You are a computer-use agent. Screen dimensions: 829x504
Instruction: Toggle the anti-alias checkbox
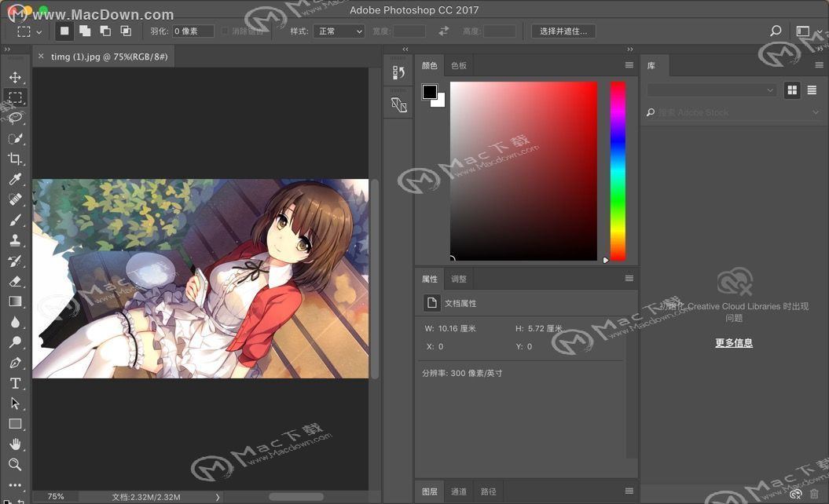(225, 31)
